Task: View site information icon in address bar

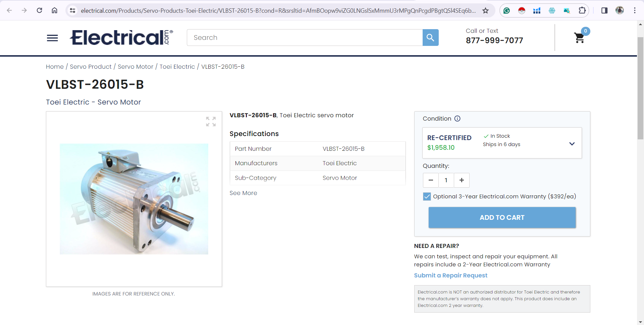Action: [x=72, y=11]
